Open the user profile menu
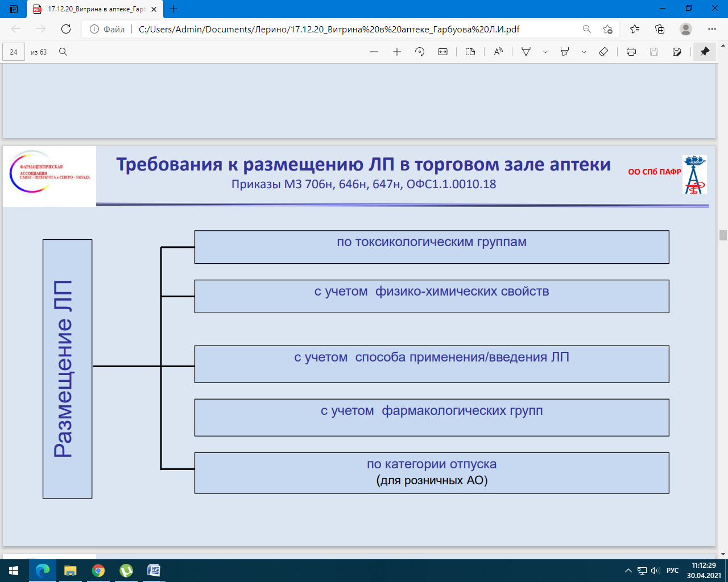Image resolution: width=728 pixels, height=582 pixels. pyautogui.click(x=686, y=29)
